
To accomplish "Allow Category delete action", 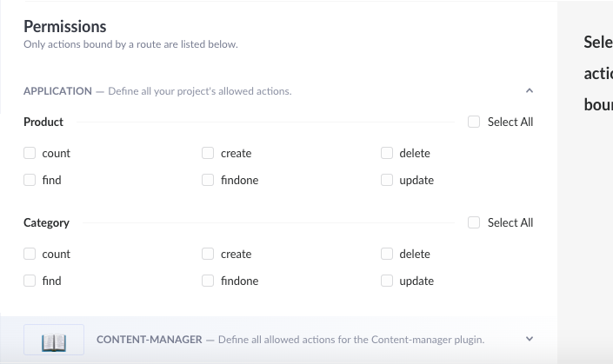I will pos(387,255).
